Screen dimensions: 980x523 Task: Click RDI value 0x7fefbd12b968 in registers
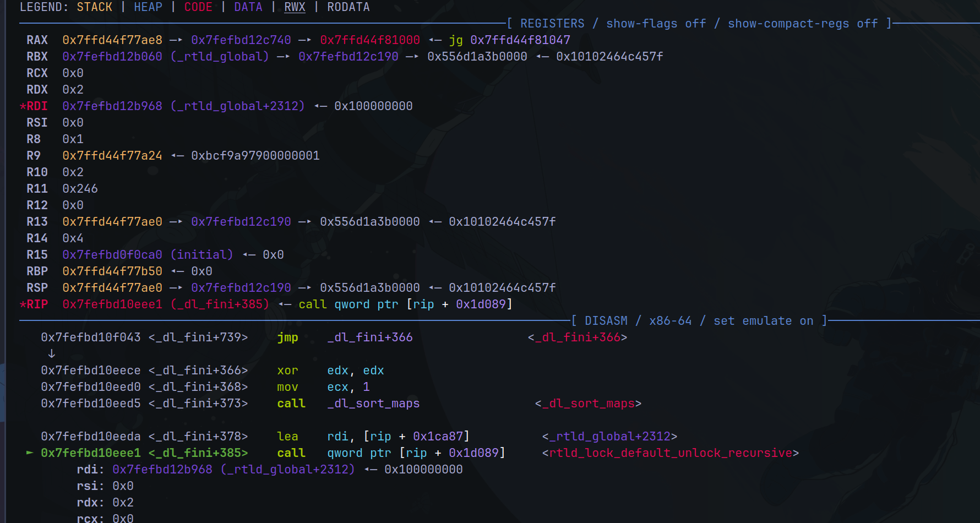click(x=112, y=106)
